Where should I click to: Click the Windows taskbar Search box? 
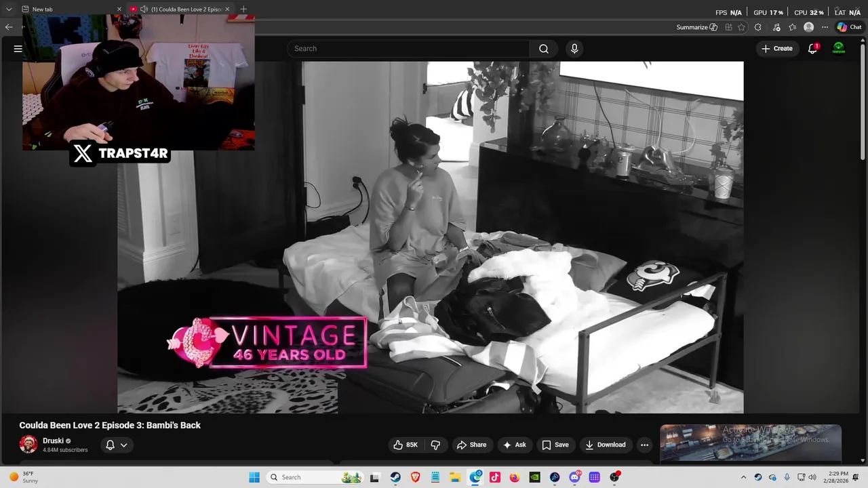(x=314, y=477)
